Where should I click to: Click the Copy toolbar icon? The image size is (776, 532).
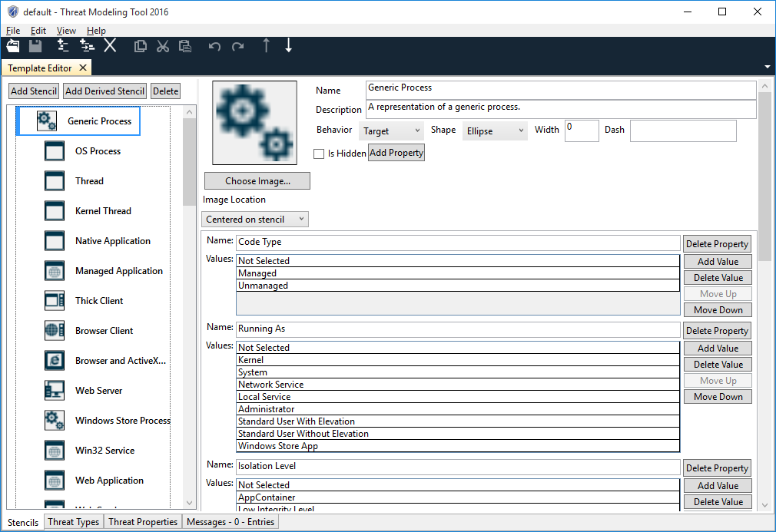coord(140,47)
